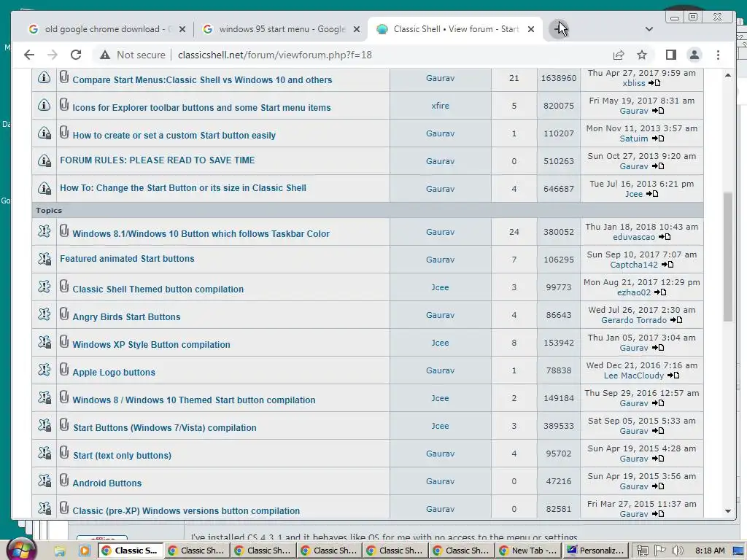Bookmark this page with star icon
This screenshot has width=747, height=560.
642,55
